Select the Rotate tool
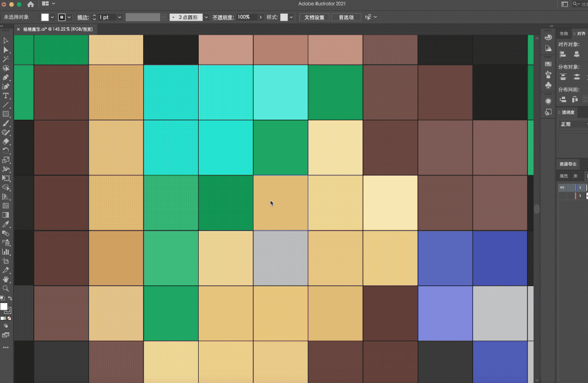 [x=5, y=151]
